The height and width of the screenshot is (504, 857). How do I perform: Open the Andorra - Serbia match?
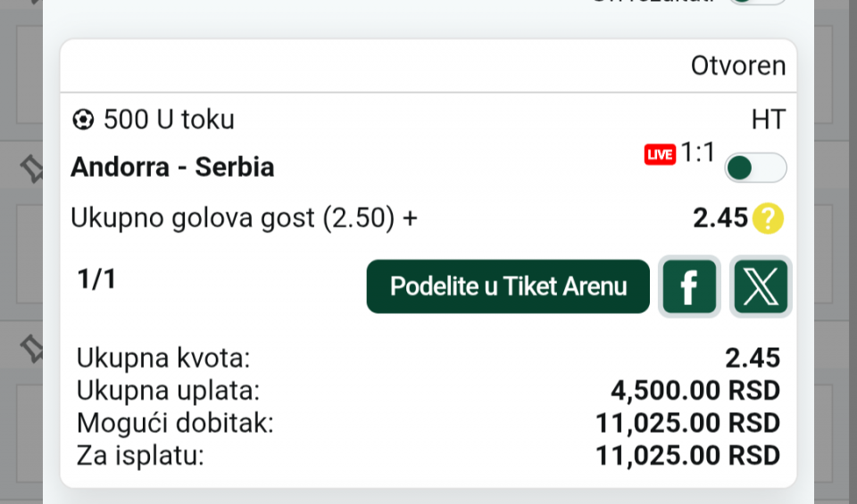point(172,168)
